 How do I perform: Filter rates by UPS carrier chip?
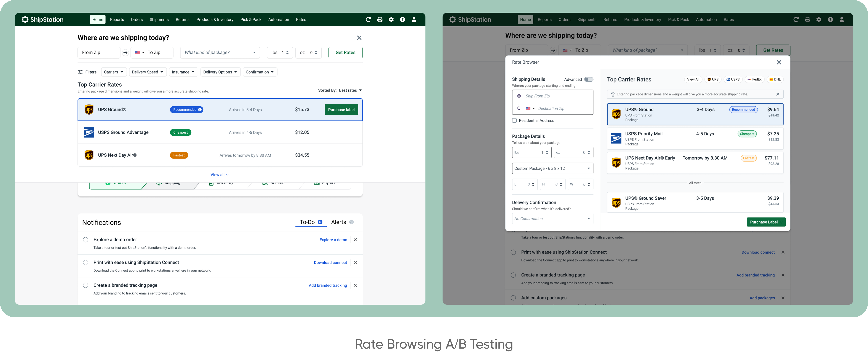pyautogui.click(x=713, y=80)
